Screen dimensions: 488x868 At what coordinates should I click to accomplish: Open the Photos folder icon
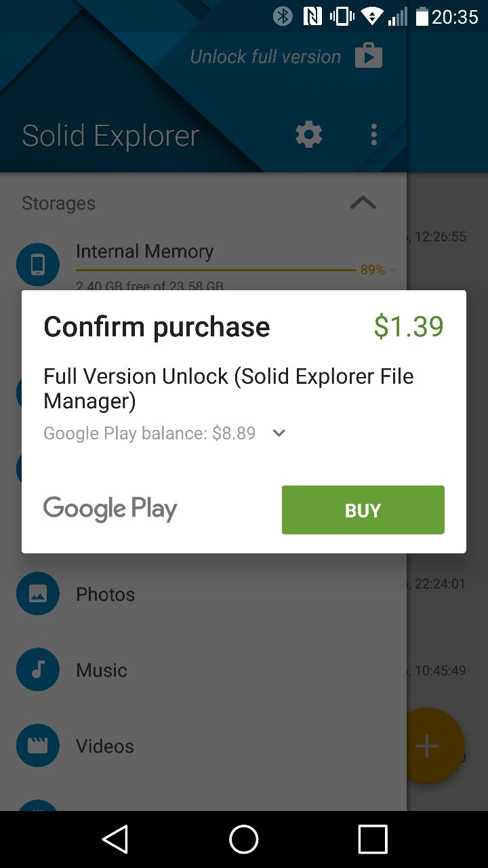(x=38, y=594)
